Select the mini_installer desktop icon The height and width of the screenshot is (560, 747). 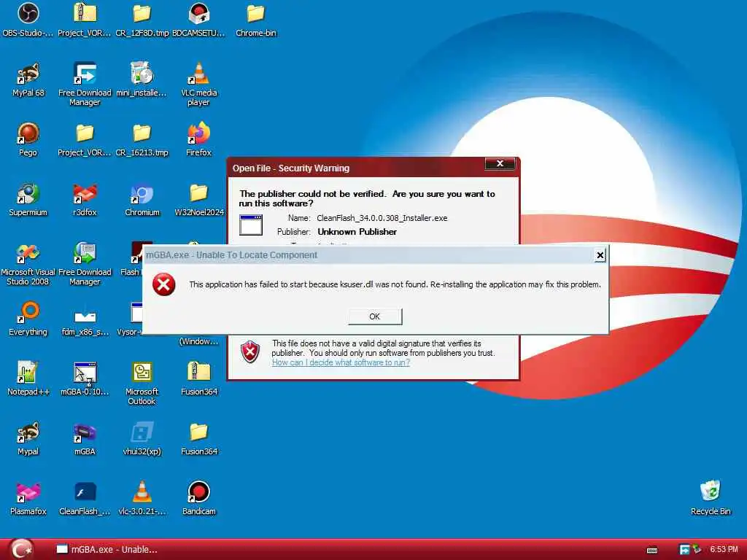pos(142,79)
